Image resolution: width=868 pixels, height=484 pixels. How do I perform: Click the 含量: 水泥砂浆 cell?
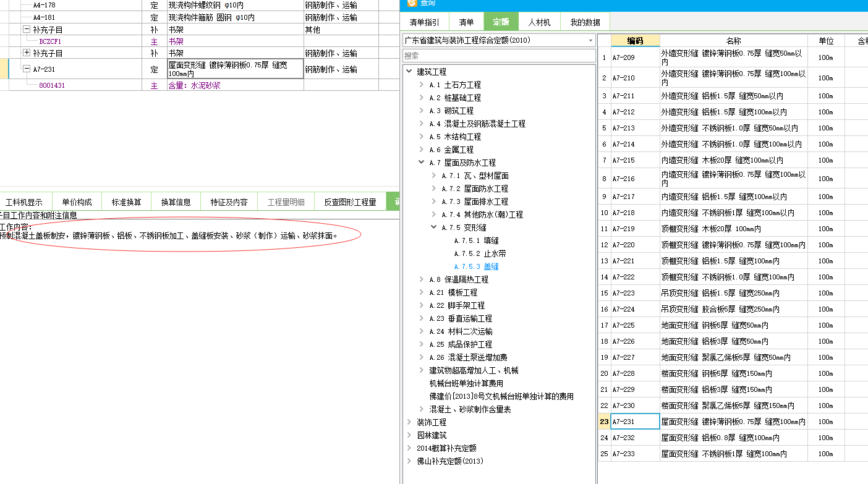point(235,85)
